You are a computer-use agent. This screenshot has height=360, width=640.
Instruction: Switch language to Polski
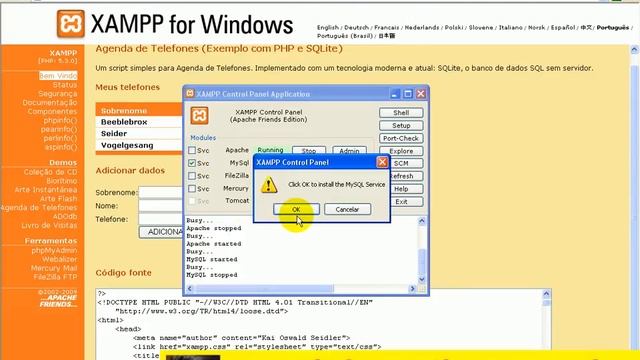tap(454, 28)
